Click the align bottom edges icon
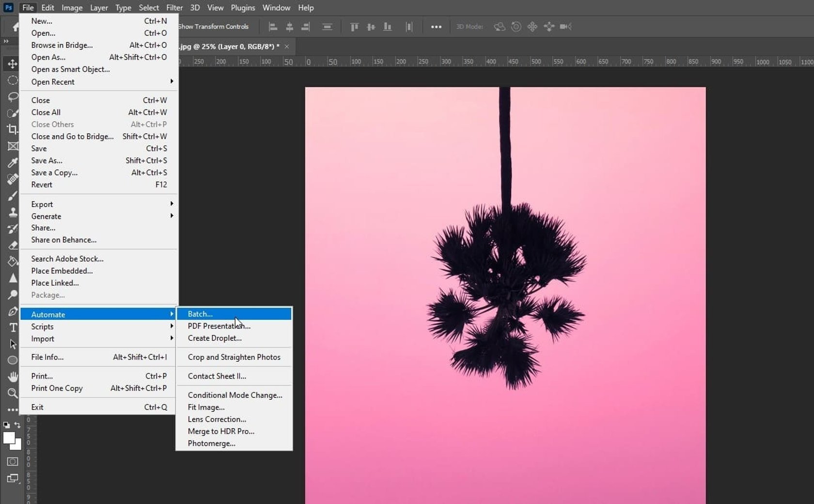 click(x=387, y=27)
